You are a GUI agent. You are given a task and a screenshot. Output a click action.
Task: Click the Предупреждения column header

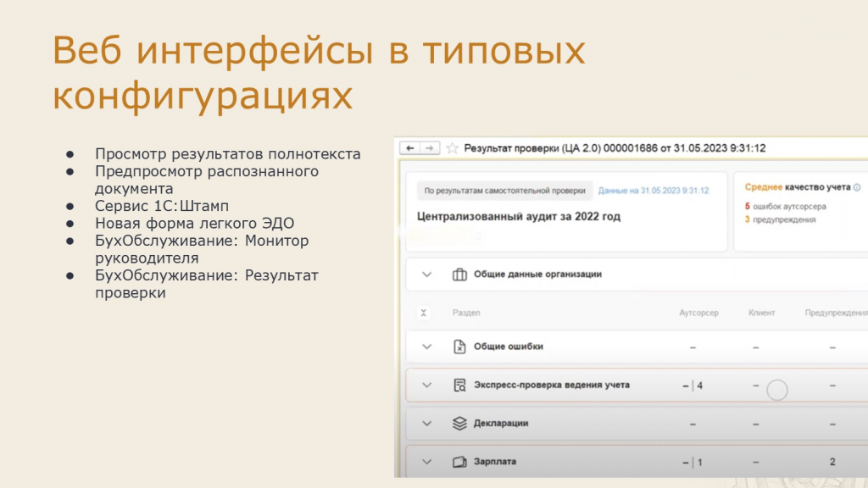[x=837, y=313]
